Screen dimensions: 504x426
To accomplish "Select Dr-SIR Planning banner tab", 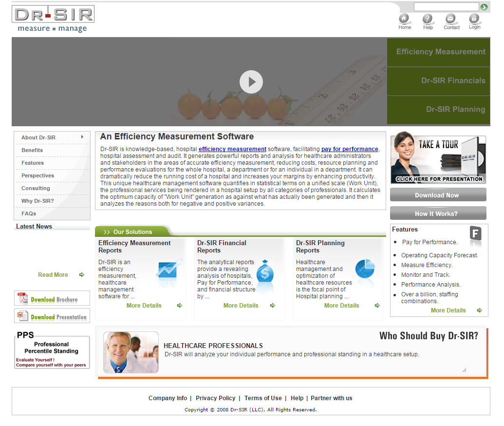I will [438, 110].
